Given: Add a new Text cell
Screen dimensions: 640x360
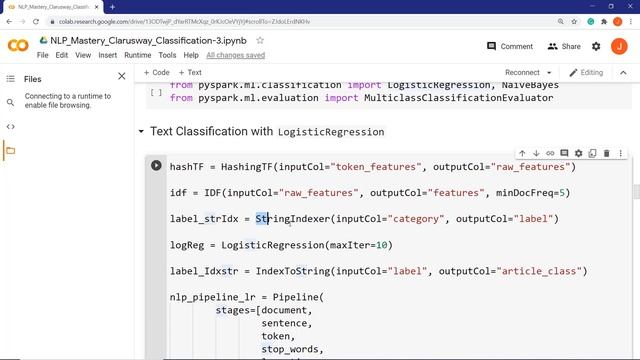Looking at the screenshot, I should pyautogui.click(x=190, y=72).
